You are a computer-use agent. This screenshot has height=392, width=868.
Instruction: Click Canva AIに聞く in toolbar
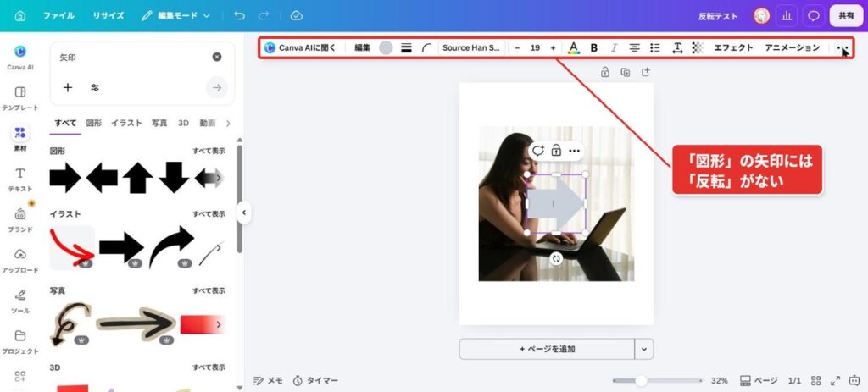pyautogui.click(x=300, y=48)
